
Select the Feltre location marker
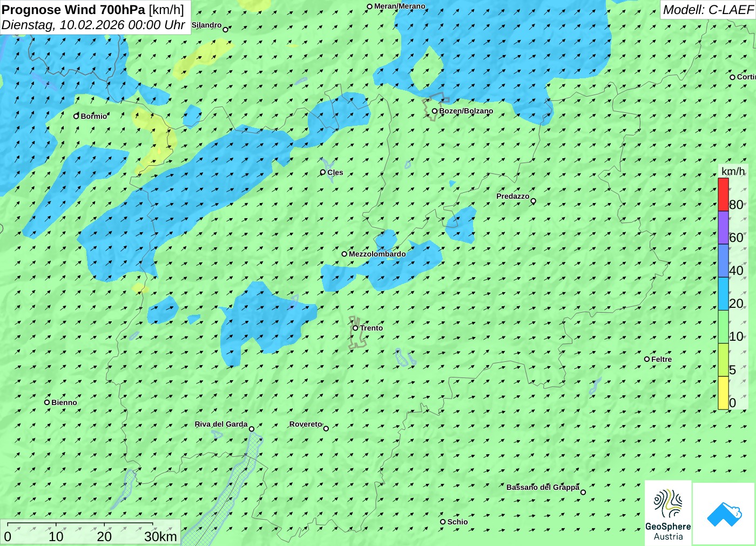click(647, 359)
